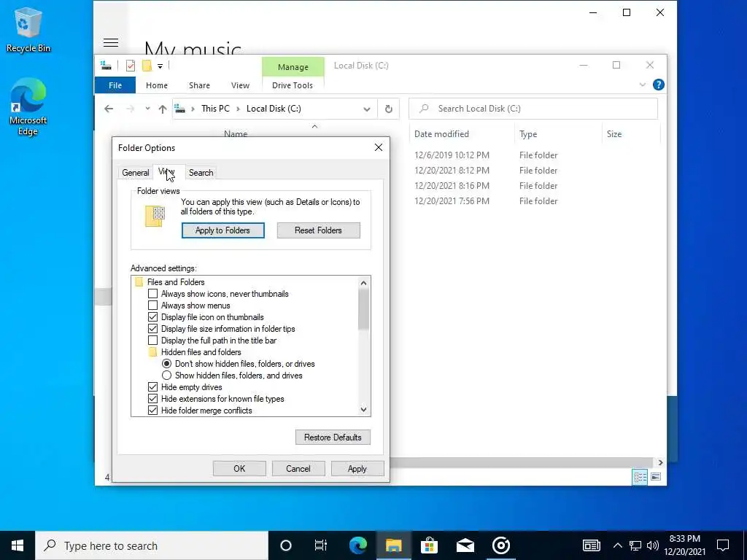Image resolution: width=747 pixels, height=560 pixels.
Task: Switch to large icons view in status bar
Action: click(x=656, y=477)
